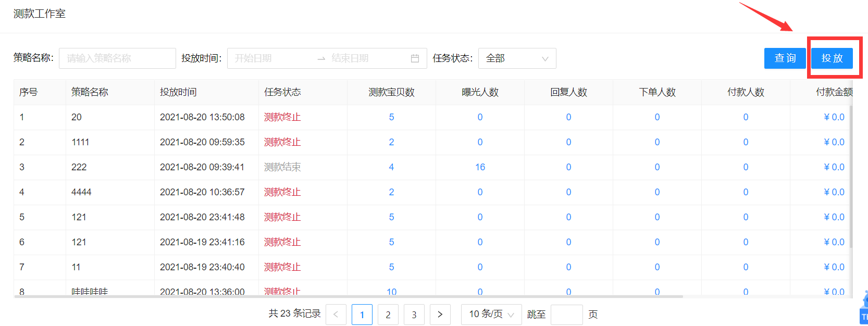Open 测款宝贝数 link 5 for strategy 11
The height and width of the screenshot is (326, 868).
pos(391,267)
